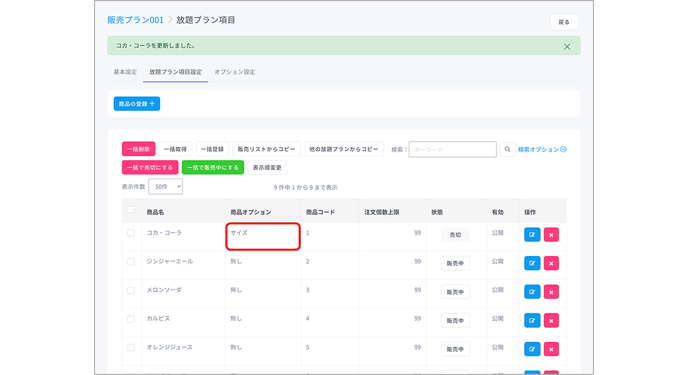
Task: Toggle 販売中 status for カルピス
Action: 455,320
